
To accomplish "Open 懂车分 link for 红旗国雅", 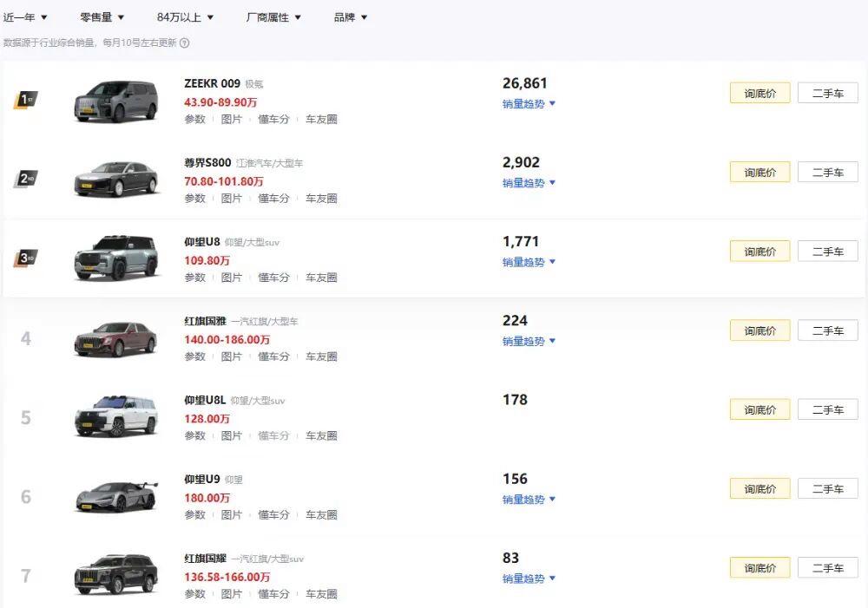I will click(x=273, y=356).
